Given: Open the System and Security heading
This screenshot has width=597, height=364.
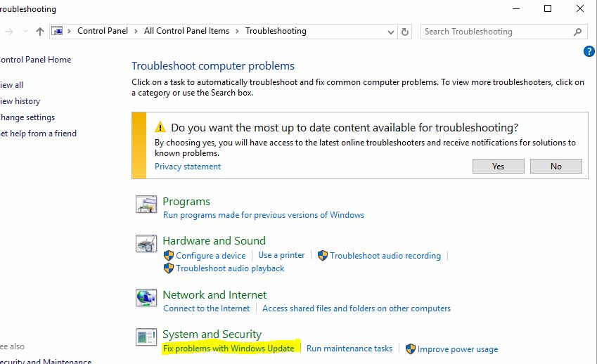Looking at the screenshot, I should (212, 334).
